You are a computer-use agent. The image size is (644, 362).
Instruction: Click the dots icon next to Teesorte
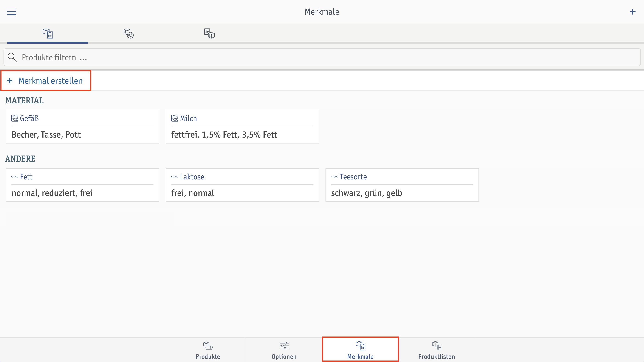click(x=334, y=177)
